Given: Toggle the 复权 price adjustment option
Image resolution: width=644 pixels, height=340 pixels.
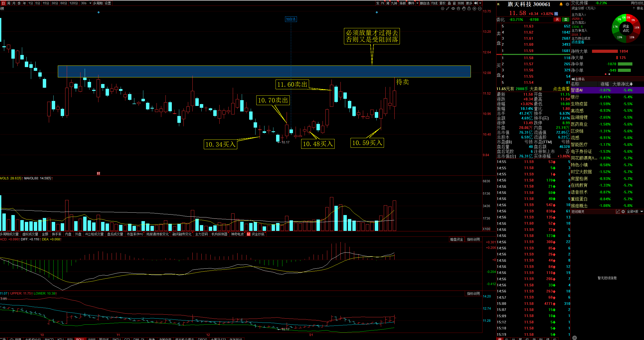Looking at the screenshot, I should coord(442,3).
